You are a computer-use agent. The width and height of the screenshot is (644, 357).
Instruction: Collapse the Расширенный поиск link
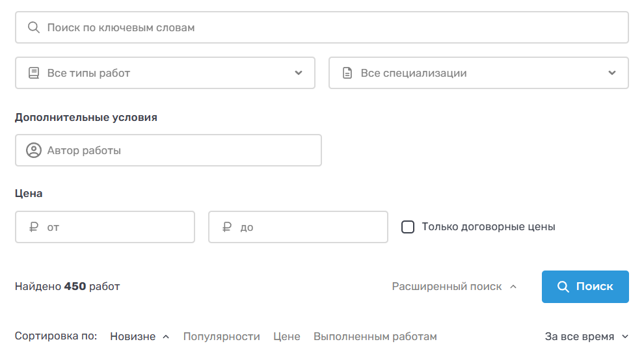[x=447, y=286]
